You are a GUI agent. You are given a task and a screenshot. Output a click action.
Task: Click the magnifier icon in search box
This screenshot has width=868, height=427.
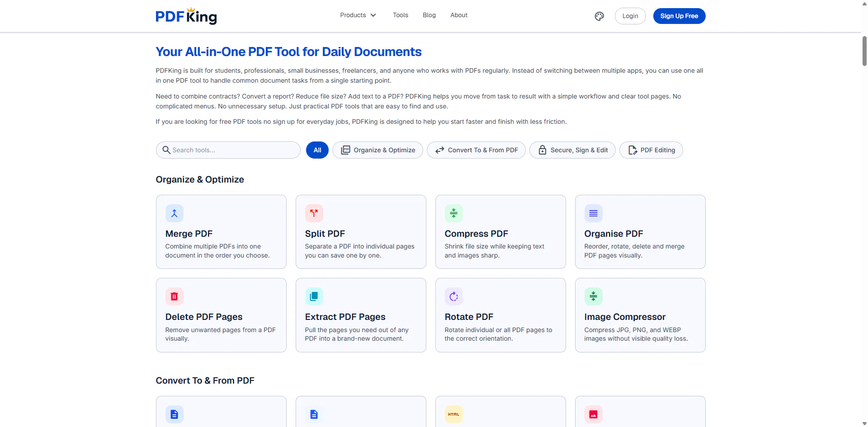click(166, 150)
